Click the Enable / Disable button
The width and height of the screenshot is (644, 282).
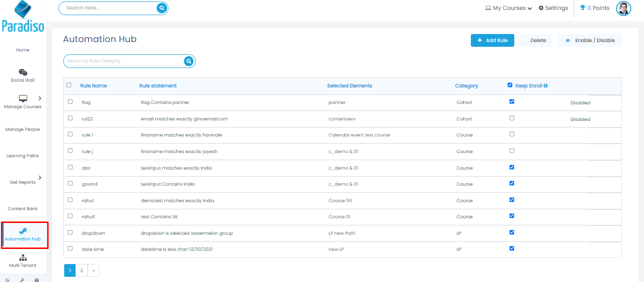click(x=589, y=41)
